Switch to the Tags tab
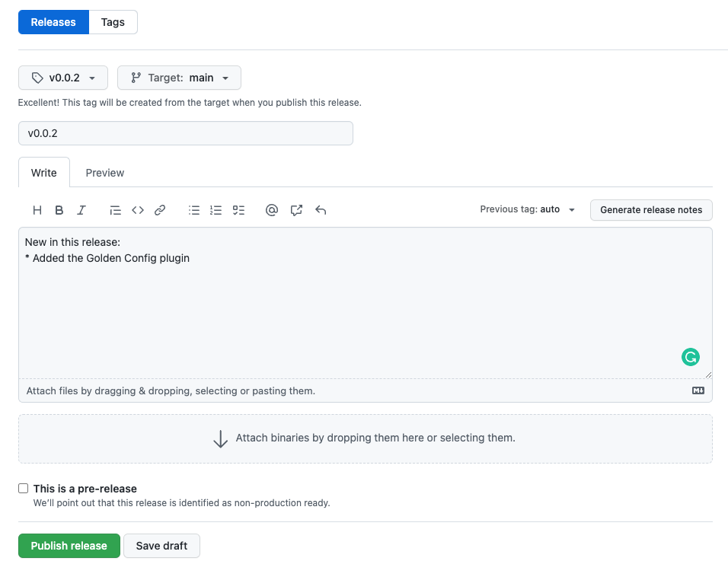This screenshot has height=580, width=728. click(113, 22)
